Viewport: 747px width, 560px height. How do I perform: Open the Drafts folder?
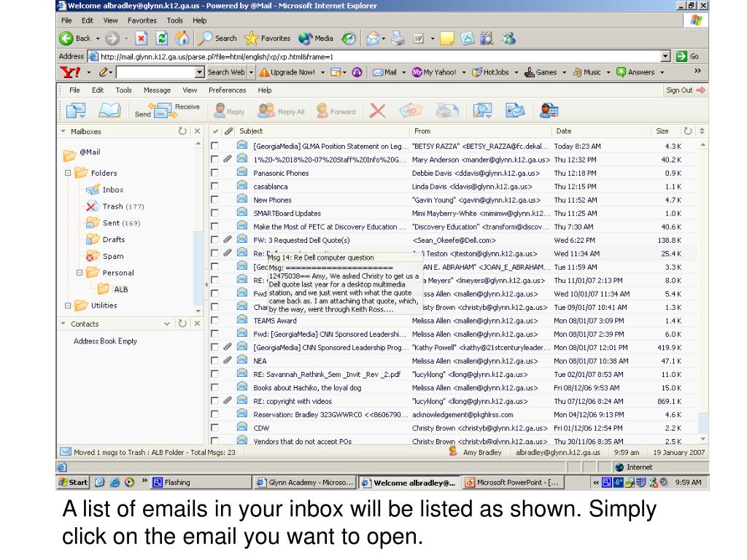[113, 239]
